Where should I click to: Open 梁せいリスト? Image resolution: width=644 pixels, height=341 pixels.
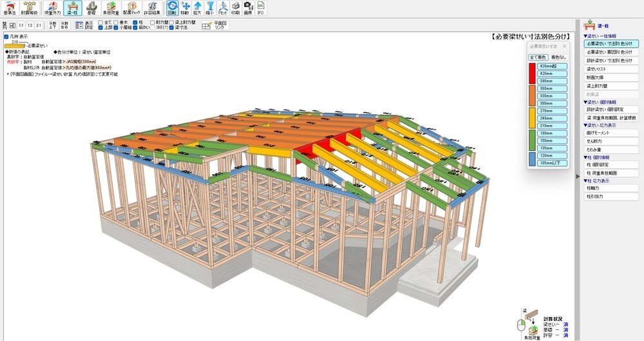click(x=611, y=69)
